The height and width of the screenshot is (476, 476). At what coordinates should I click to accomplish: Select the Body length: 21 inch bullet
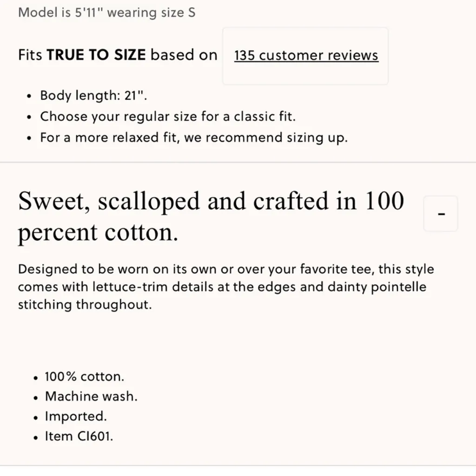point(92,95)
